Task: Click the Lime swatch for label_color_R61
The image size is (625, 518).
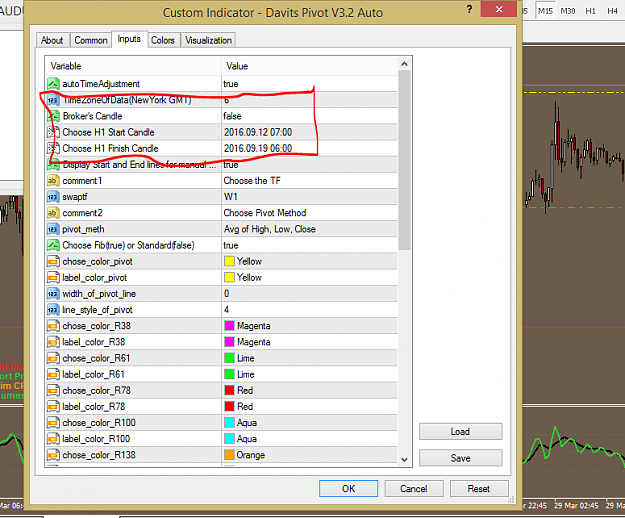Action: 229,374
